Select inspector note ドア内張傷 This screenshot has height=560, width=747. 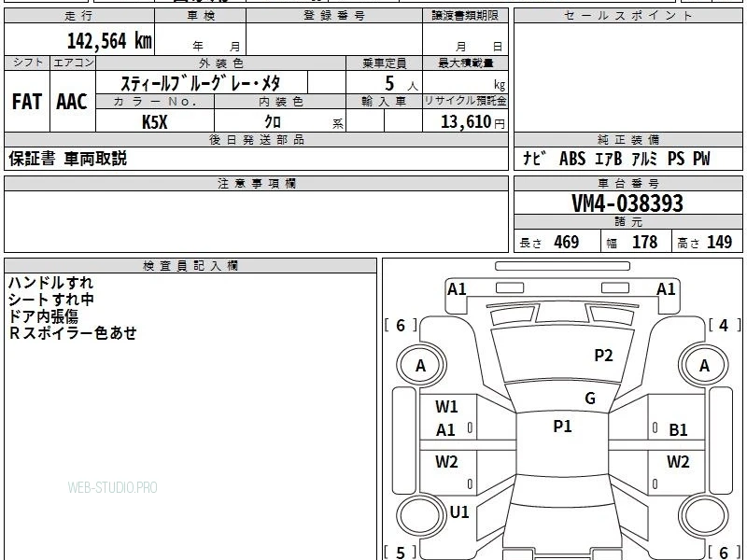click(x=43, y=316)
